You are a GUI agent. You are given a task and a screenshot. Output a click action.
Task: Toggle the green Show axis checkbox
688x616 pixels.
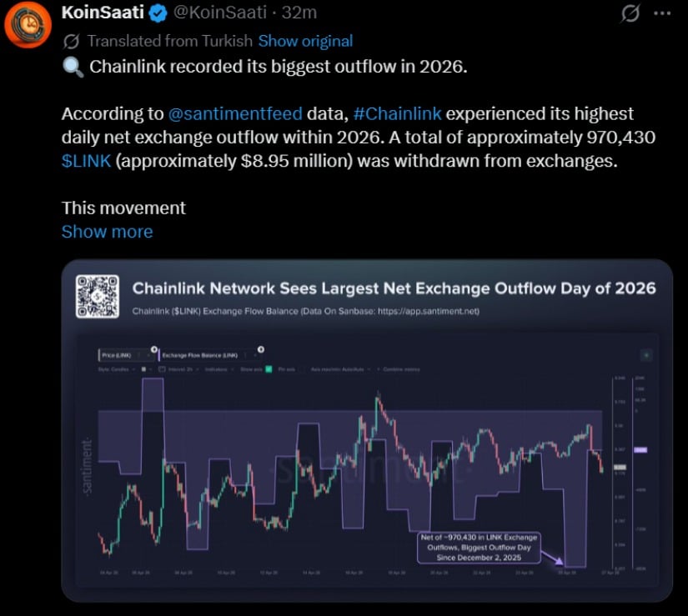(x=269, y=369)
